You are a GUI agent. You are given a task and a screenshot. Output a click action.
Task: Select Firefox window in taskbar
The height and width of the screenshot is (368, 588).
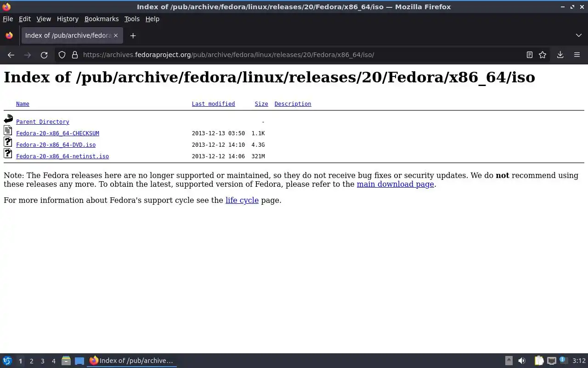[x=132, y=361]
